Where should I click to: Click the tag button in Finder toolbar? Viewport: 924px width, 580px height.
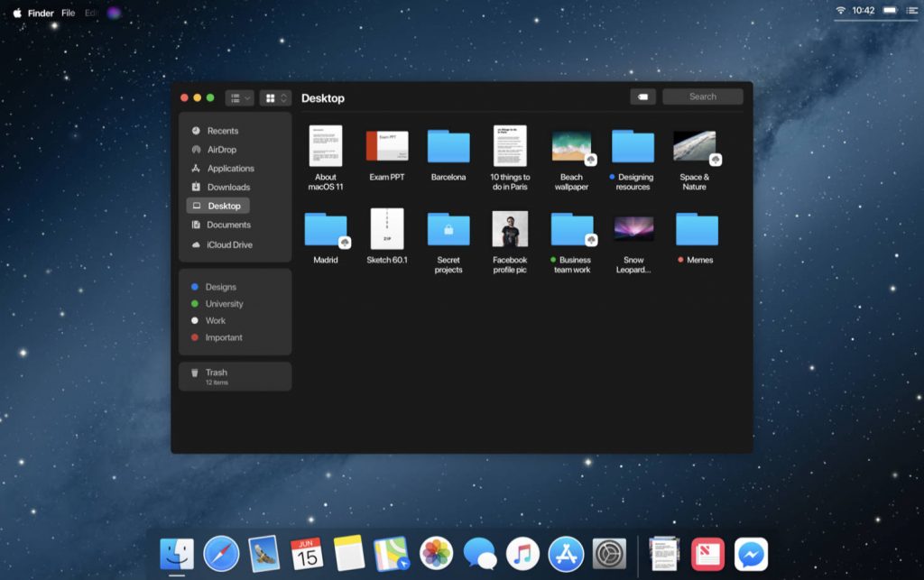coord(642,97)
